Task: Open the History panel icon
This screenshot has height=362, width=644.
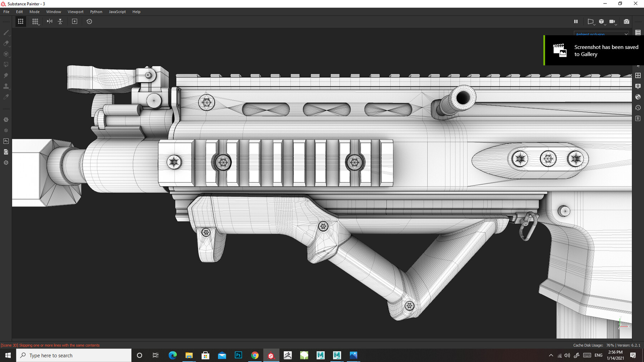Action: coord(638,108)
